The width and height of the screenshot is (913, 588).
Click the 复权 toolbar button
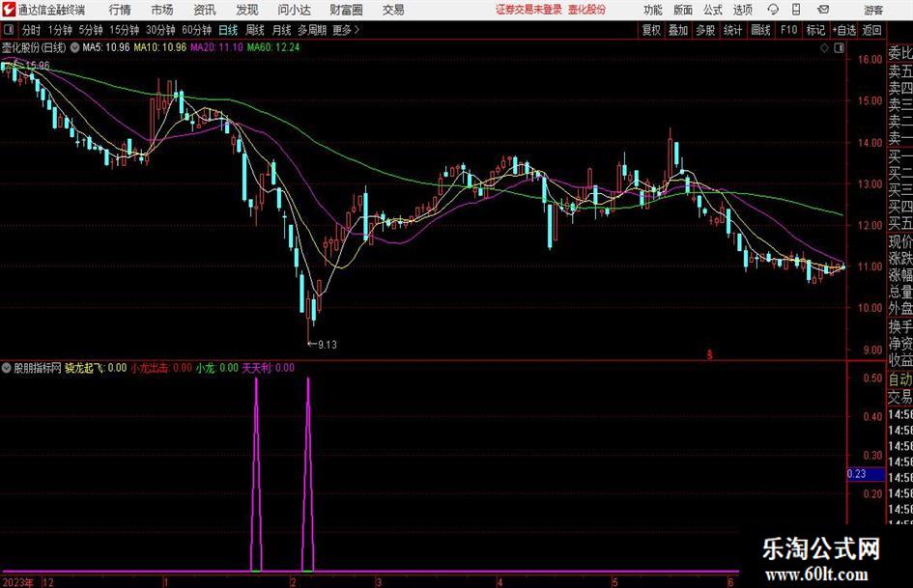pos(651,30)
